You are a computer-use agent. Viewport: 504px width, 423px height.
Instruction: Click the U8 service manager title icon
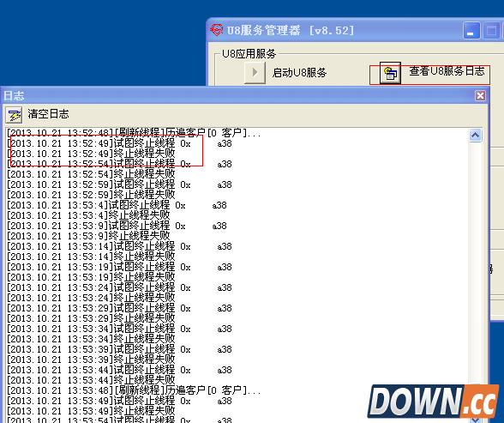[x=216, y=30]
